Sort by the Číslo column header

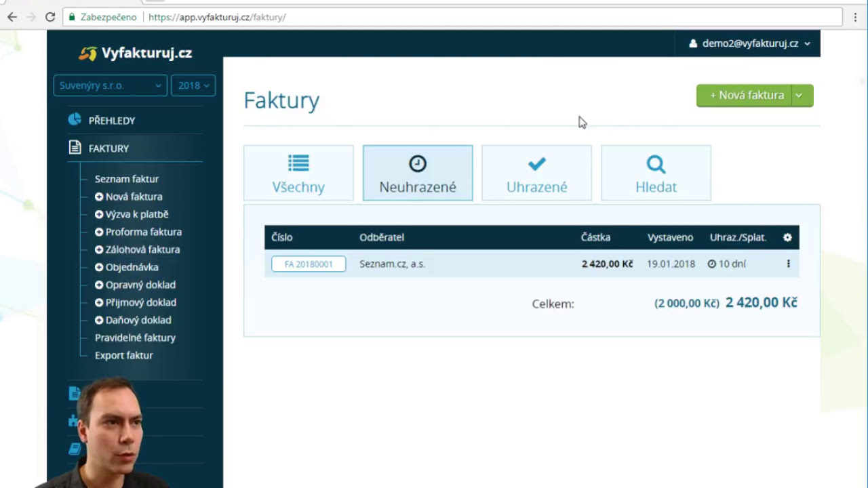[x=282, y=237]
